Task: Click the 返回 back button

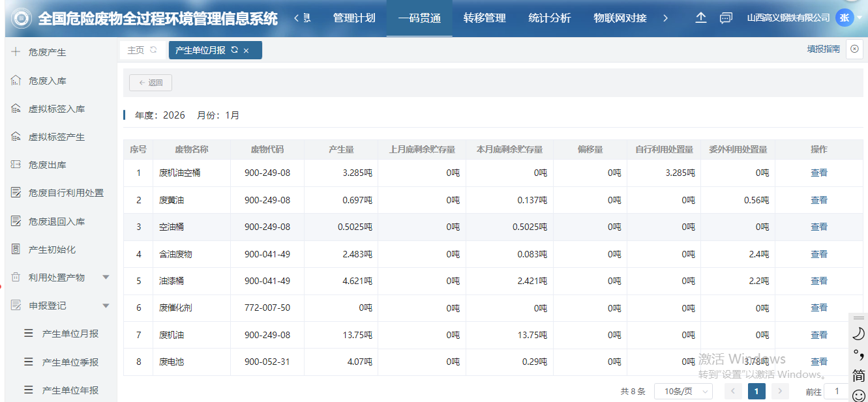Action: coord(151,83)
